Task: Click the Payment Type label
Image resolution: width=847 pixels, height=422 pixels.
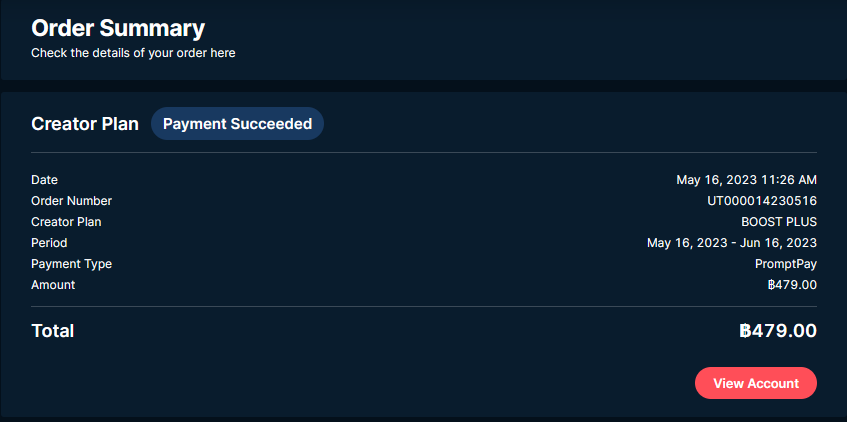Action: [71, 264]
